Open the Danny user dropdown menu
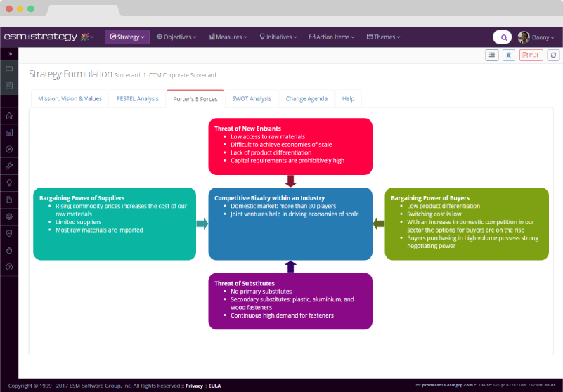 click(543, 37)
